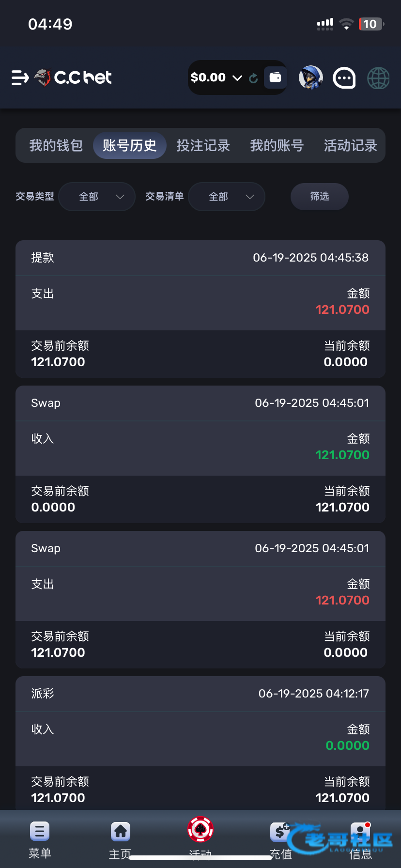Open the wallet icon button
Image resolution: width=401 pixels, height=868 pixels.
point(275,77)
